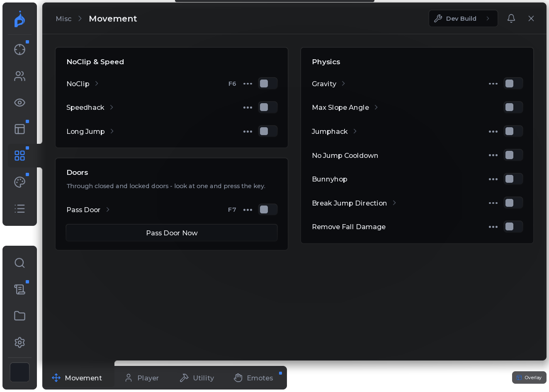
Task: Click the app logo at top of sidebar
Action: (19, 19)
